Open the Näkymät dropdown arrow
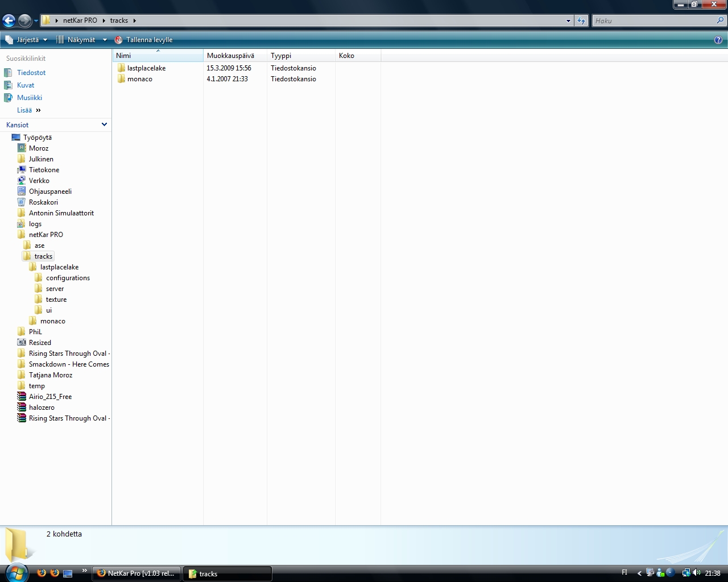 [105, 40]
